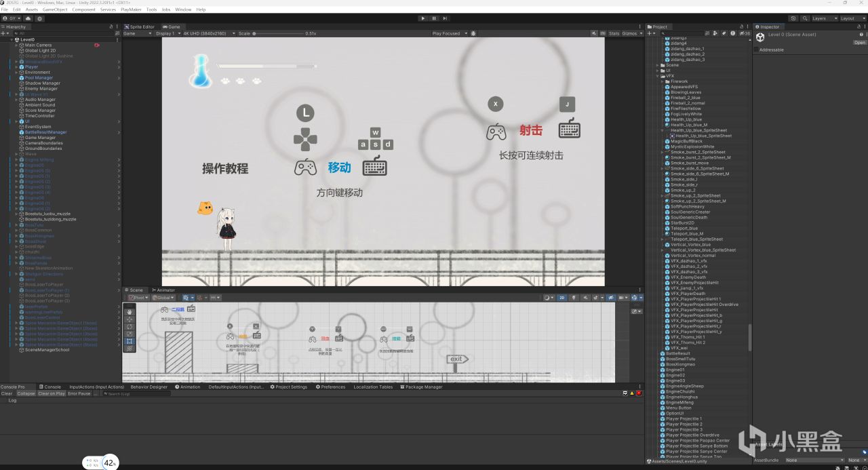The height and width of the screenshot is (470, 868).
Task: Select the Menu Button prefab in Project
Action: coord(679,408)
